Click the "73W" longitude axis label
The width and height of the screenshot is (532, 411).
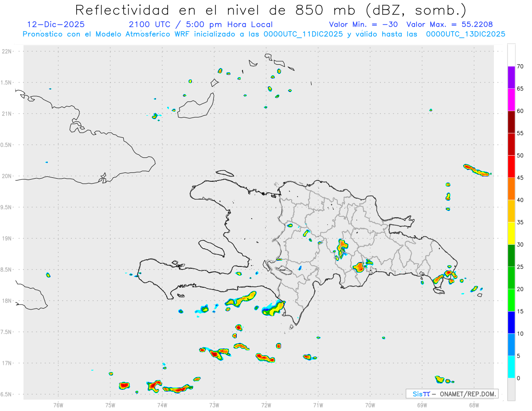[x=214, y=404]
